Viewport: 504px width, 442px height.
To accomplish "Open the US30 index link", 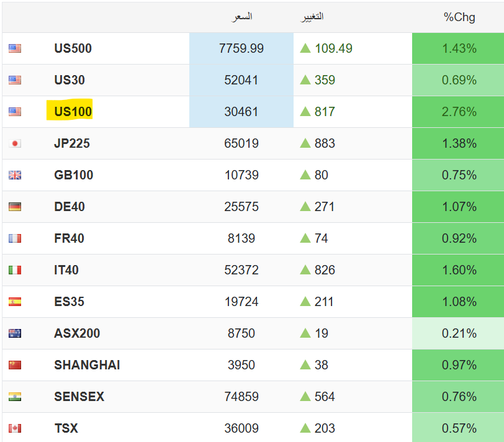I will 70,79.
